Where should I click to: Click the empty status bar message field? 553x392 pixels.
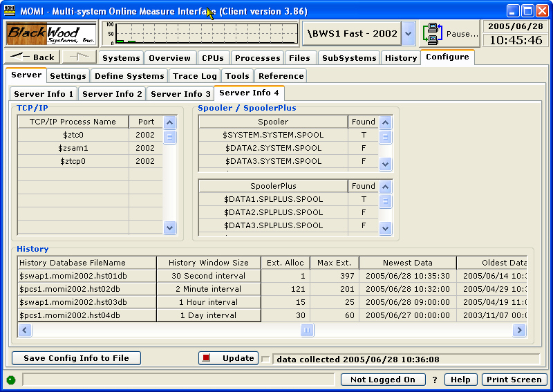[178, 380]
